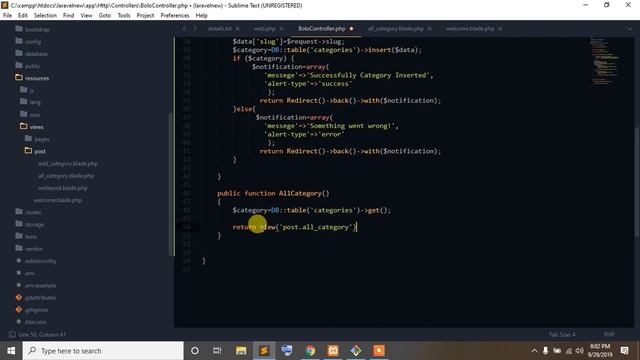Open Task View from taskbar

pyautogui.click(x=217, y=351)
